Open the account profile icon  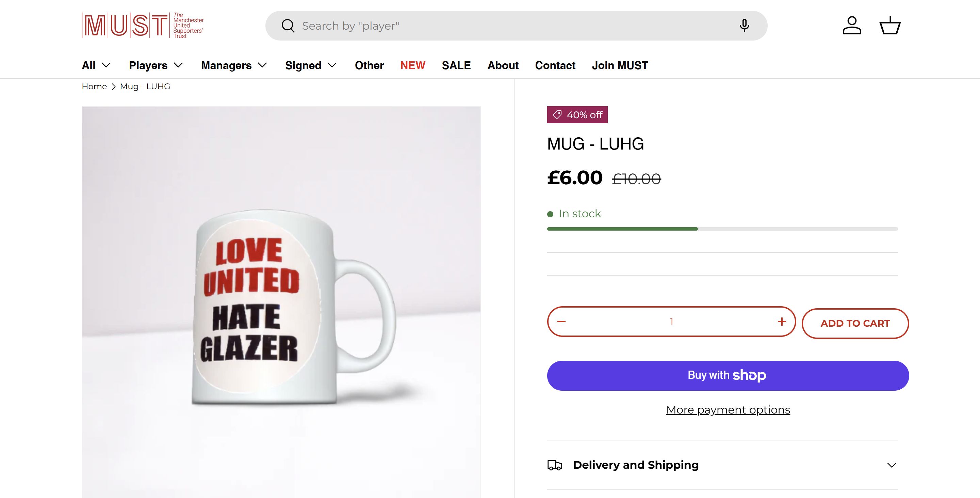coord(851,26)
